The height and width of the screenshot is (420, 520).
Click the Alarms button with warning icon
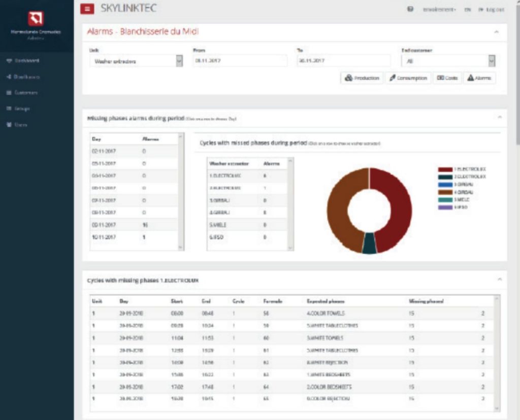(x=479, y=78)
